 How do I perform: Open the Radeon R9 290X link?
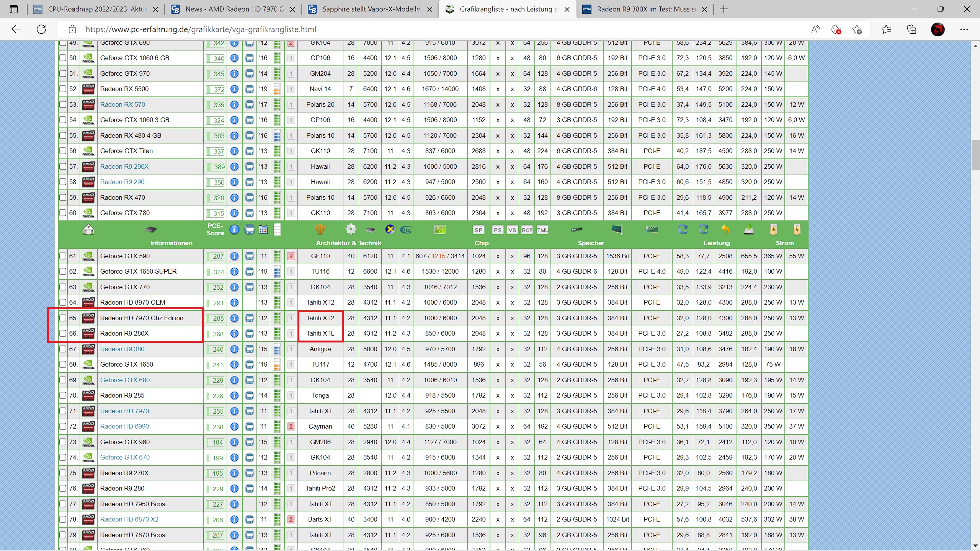(x=124, y=166)
